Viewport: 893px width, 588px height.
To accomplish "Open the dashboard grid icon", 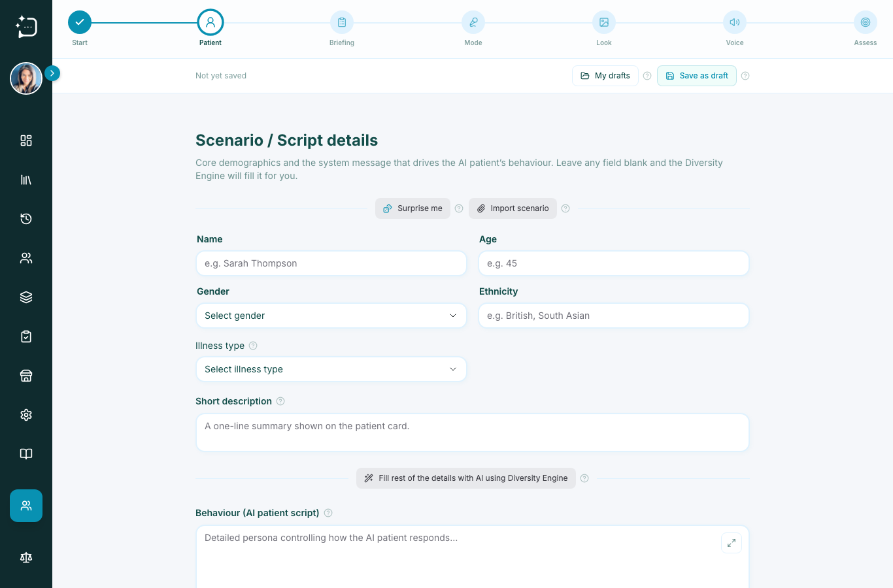I will coord(26,140).
